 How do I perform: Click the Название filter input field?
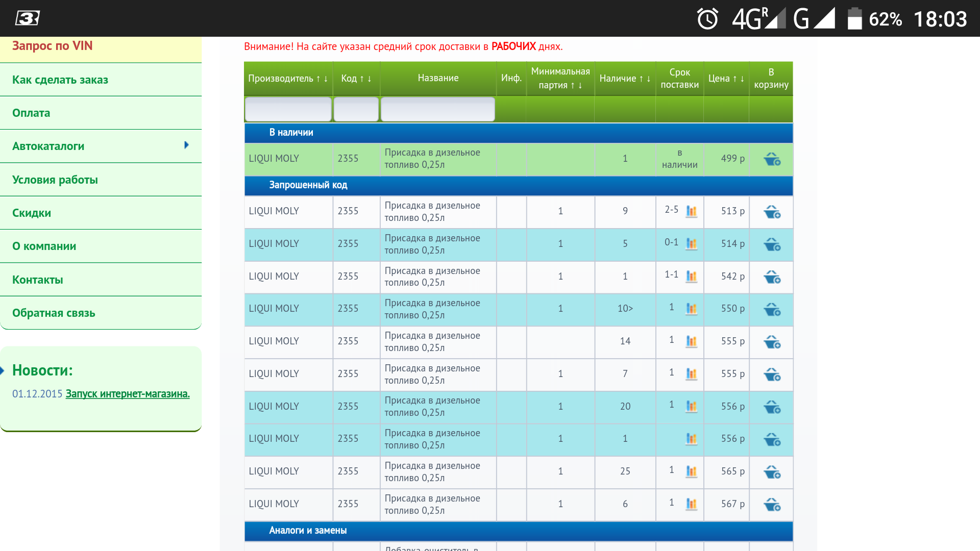coord(438,109)
